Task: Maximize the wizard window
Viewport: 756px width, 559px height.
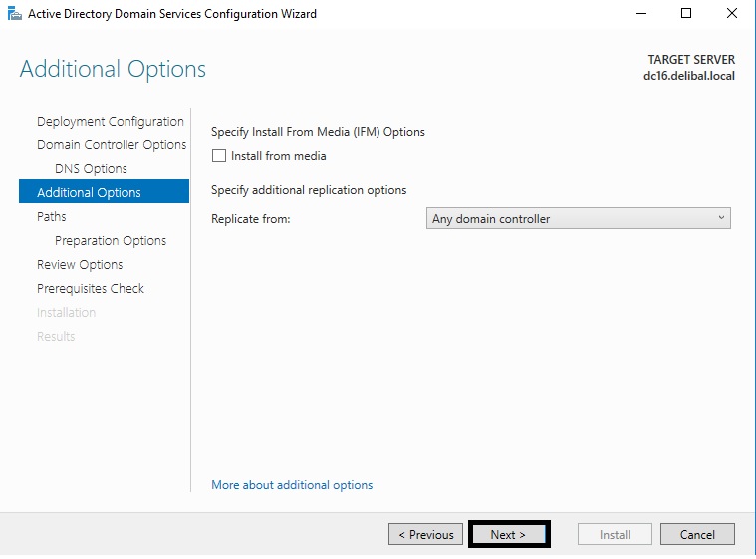Action: coord(686,14)
